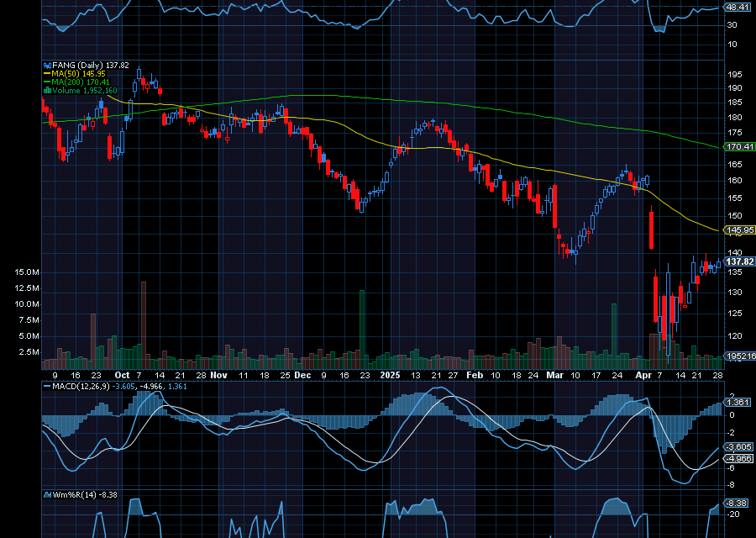
Task: Click the 2025 label on date axis
Action: (x=389, y=374)
